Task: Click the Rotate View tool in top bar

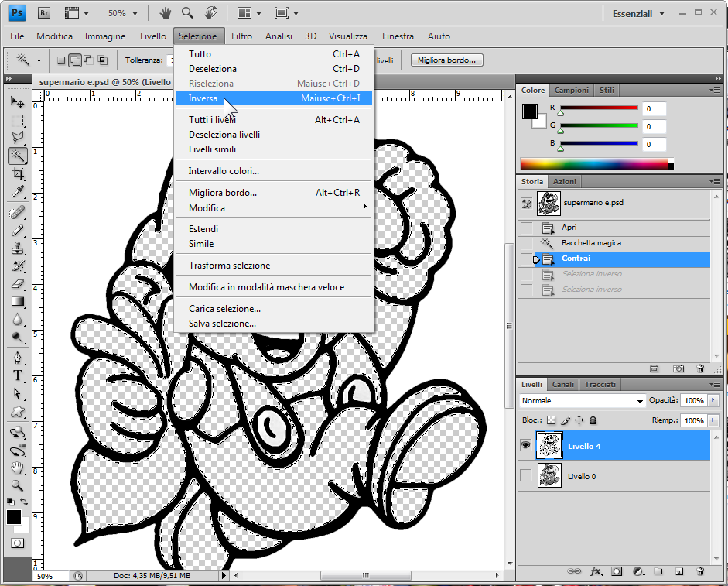Action: 210,13
